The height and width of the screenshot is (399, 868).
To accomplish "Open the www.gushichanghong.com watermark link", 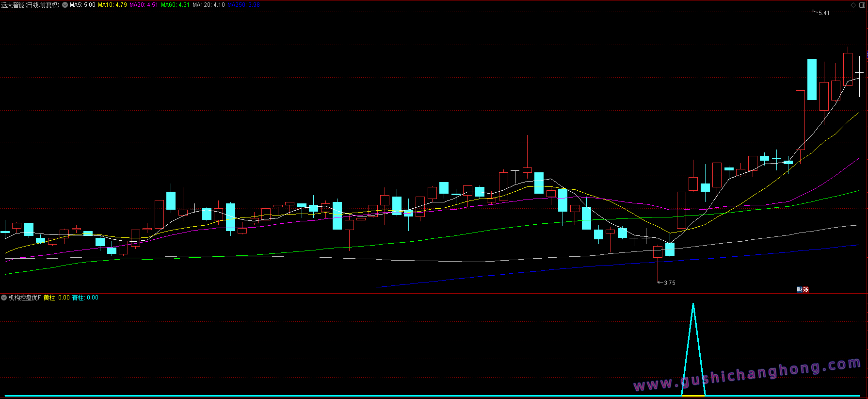I will click(747, 375).
